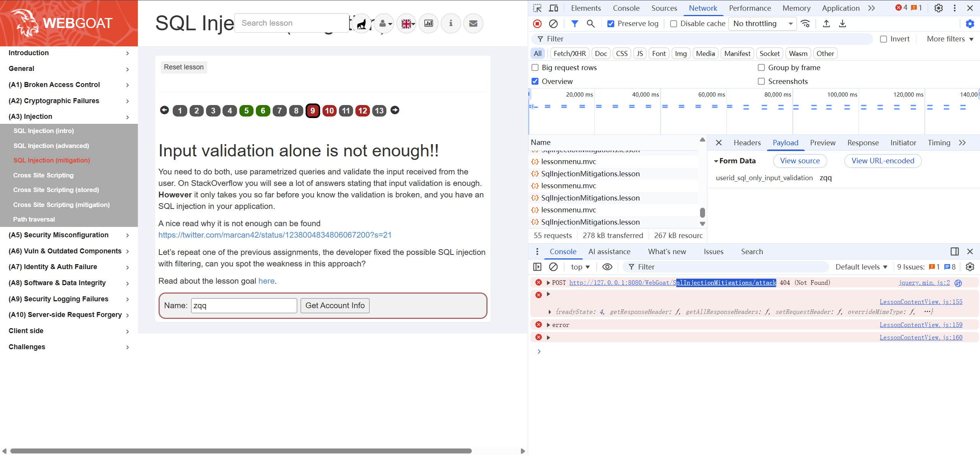Open the No throttling dropdown

[762, 24]
